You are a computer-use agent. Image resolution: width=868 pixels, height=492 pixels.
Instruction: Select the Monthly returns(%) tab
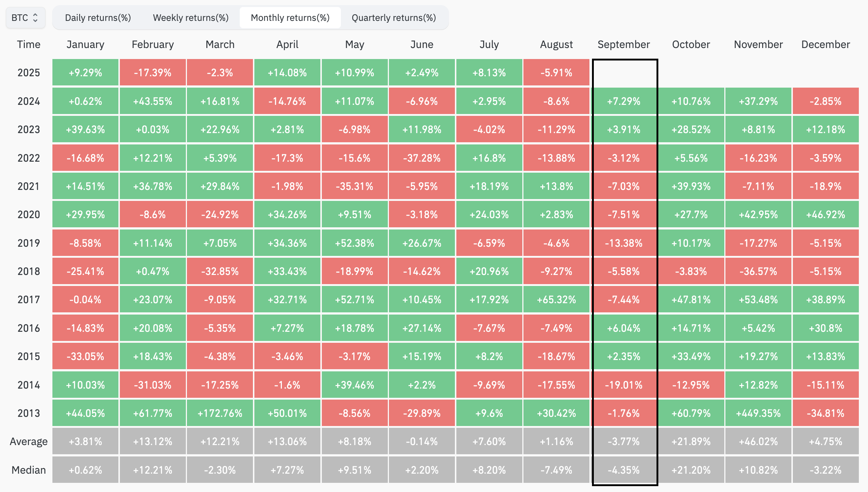point(290,18)
